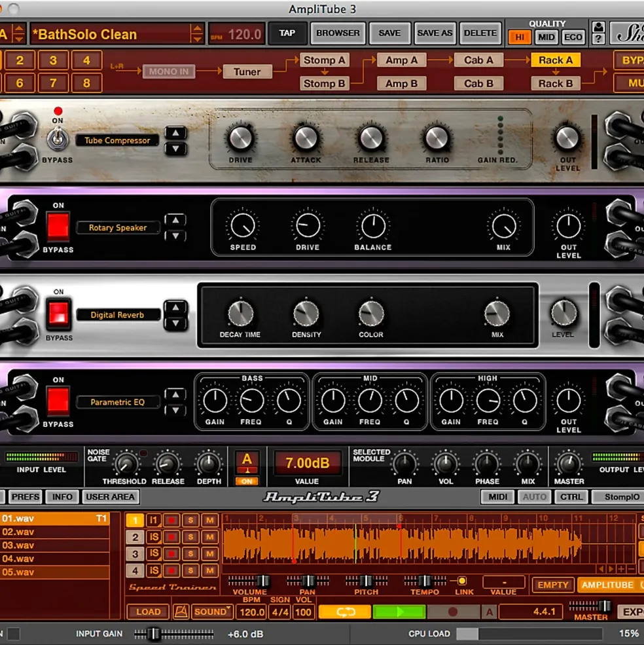This screenshot has height=645, width=644.
Task: Click the MASTER knob in bottom panel
Action: (x=569, y=464)
